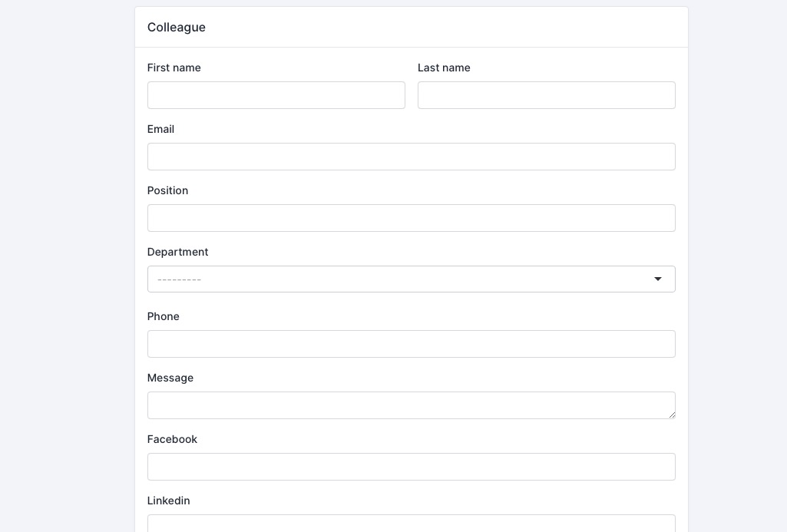This screenshot has height=532, width=787.
Task: Click the Phone label
Action: (x=164, y=316)
